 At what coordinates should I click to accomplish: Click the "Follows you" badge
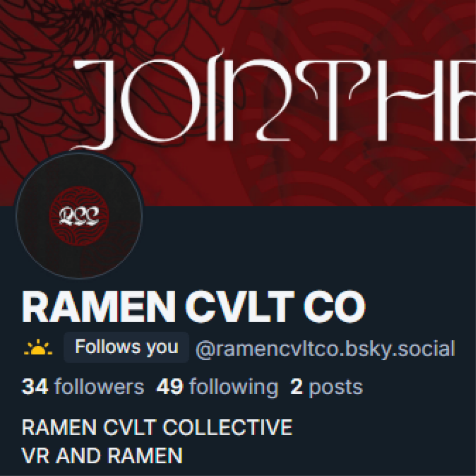(126, 347)
